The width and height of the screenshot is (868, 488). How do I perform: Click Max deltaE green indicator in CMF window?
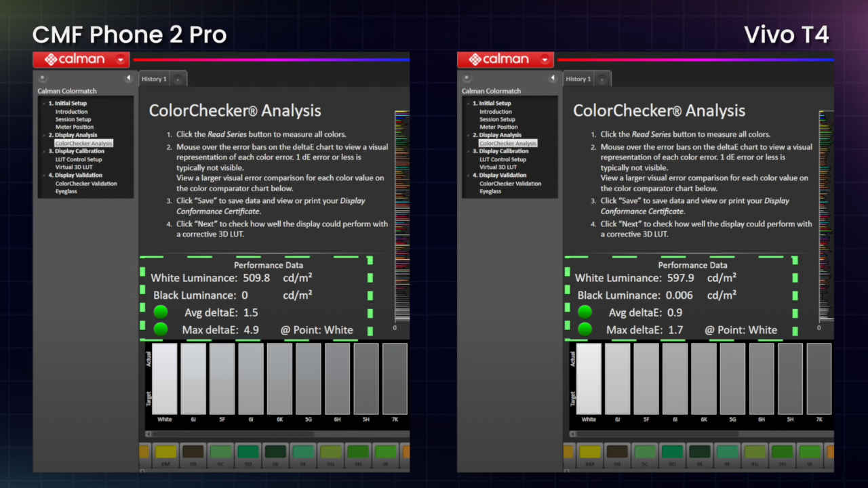(161, 330)
